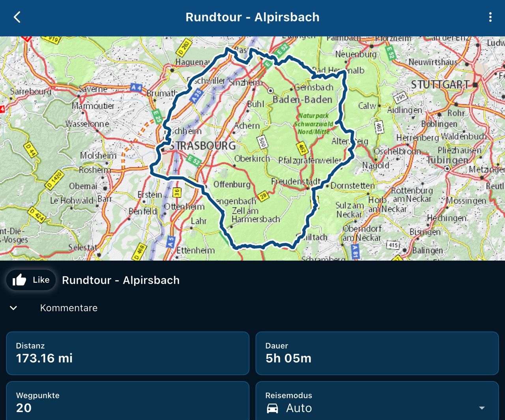Click the route name beside Like button
The image size is (505, 420).
[x=121, y=280]
